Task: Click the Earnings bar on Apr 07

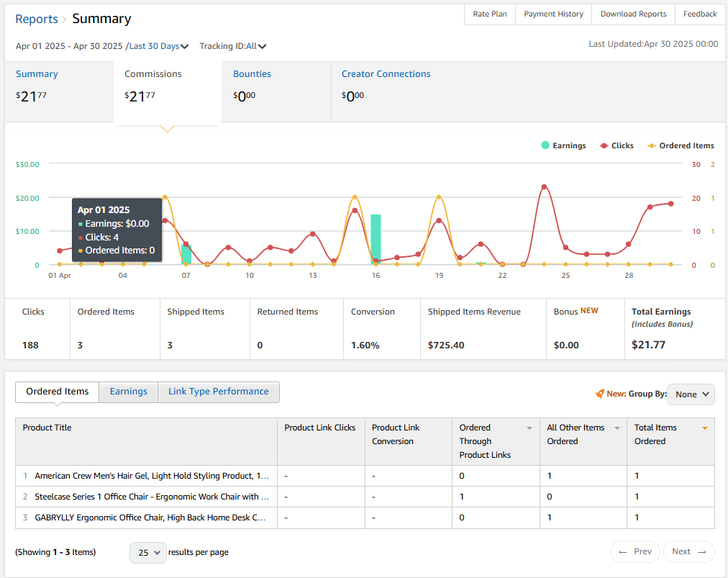Action: click(x=186, y=255)
